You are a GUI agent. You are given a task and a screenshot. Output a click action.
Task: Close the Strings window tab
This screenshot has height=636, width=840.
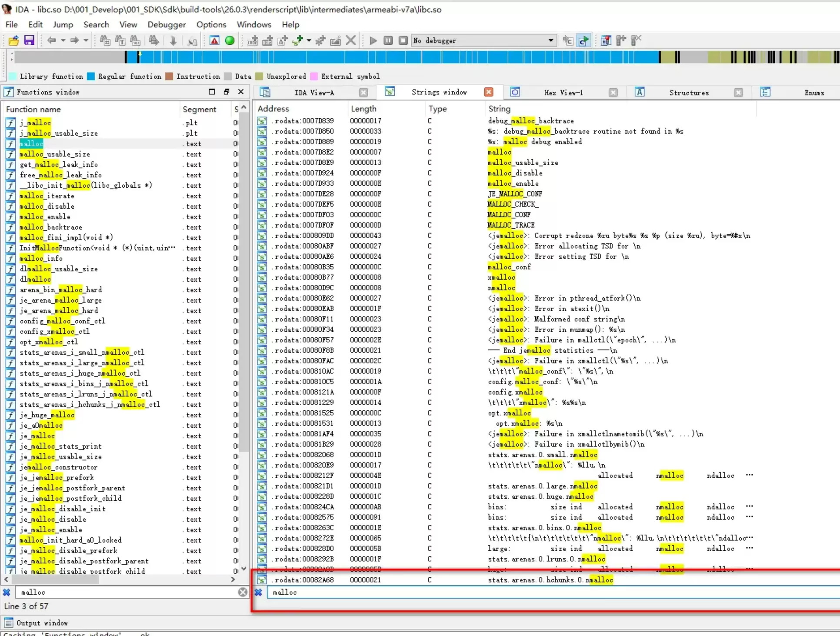pyautogui.click(x=489, y=92)
